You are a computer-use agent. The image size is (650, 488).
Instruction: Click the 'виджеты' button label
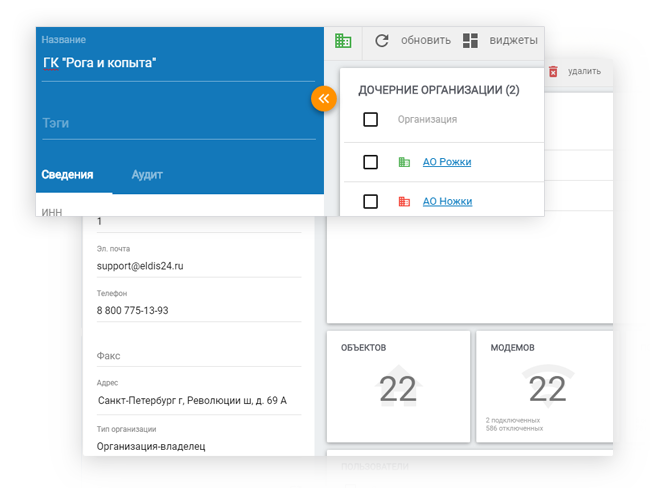[513, 40]
